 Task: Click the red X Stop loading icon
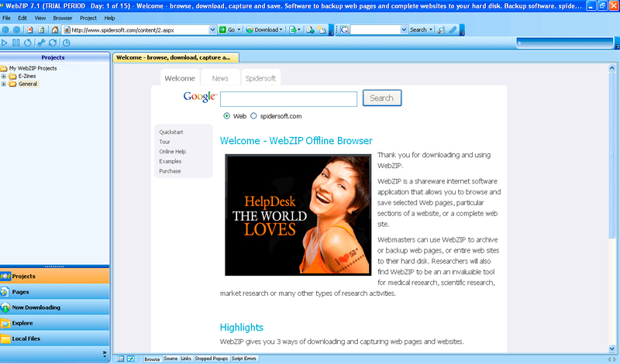pos(30,29)
